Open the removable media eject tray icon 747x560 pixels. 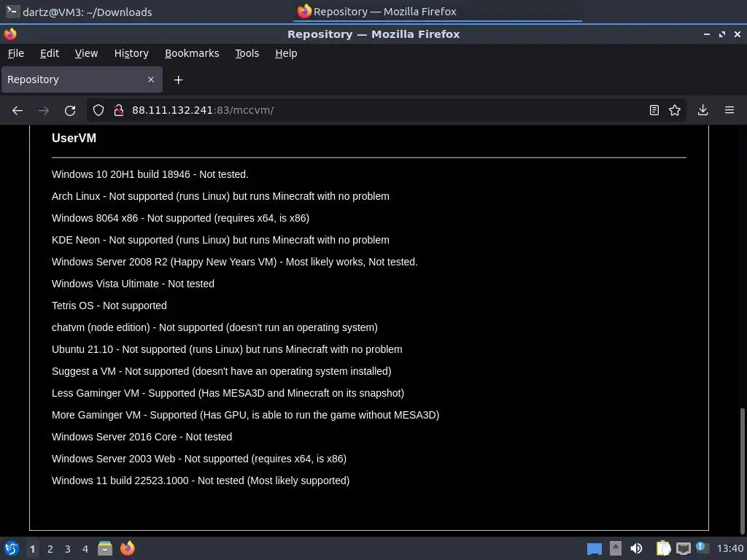tap(616, 548)
